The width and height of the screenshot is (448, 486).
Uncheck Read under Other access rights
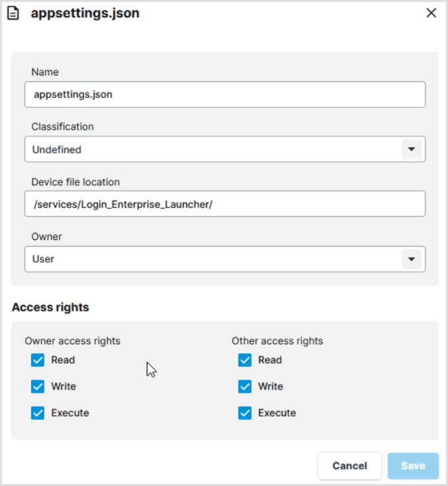(x=245, y=360)
